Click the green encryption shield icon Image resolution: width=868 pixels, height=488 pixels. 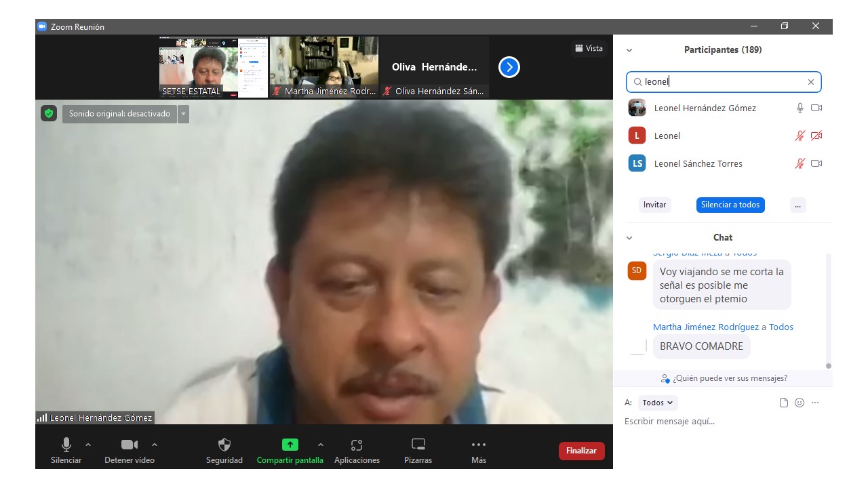49,113
